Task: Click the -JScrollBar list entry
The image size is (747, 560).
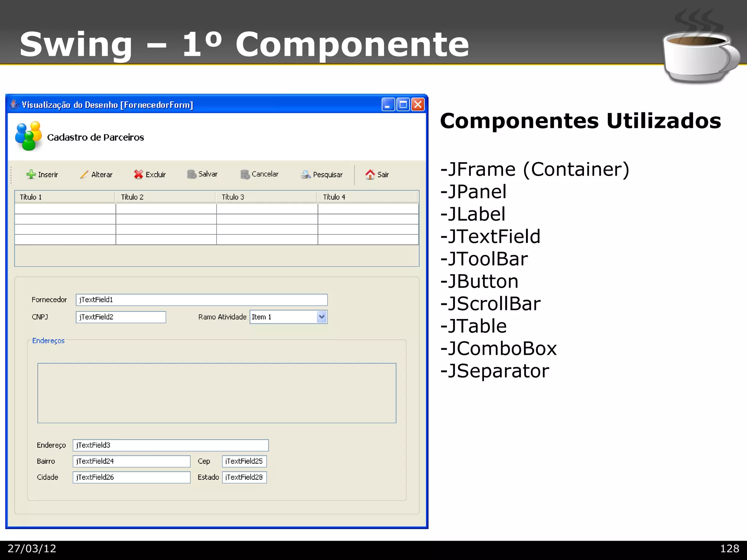Action: pos(491,304)
